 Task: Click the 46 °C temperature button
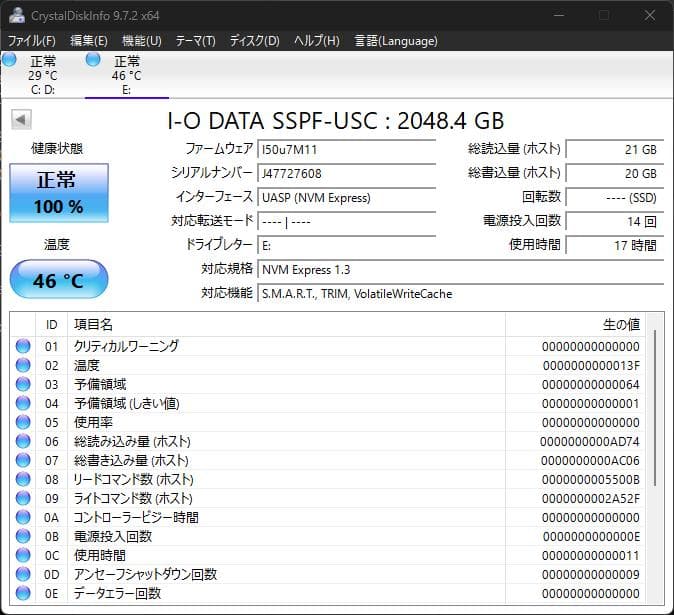(59, 279)
